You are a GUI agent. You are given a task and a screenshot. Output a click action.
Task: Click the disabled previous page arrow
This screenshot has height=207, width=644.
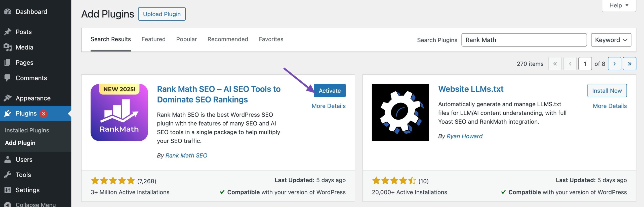coord(570,64)
